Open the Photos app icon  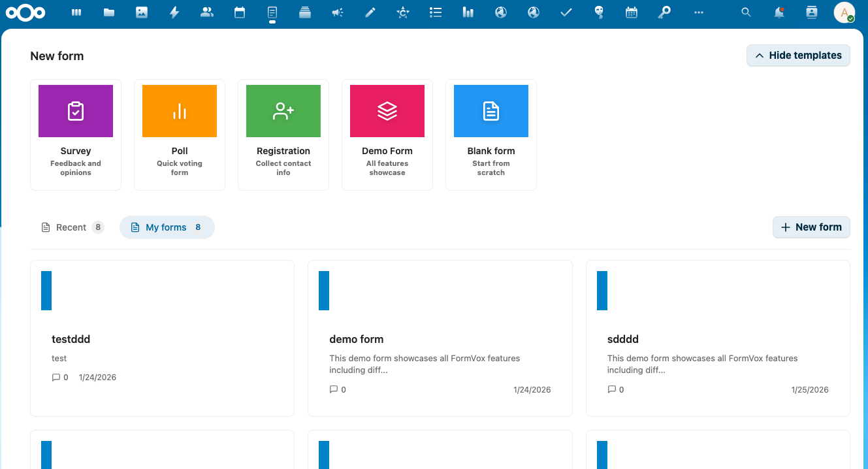142,12
